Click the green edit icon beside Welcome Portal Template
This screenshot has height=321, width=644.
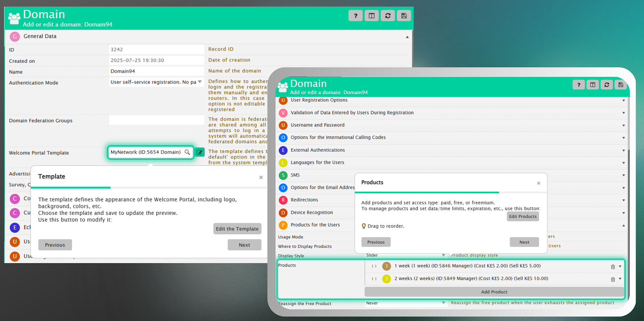(200, 152)
